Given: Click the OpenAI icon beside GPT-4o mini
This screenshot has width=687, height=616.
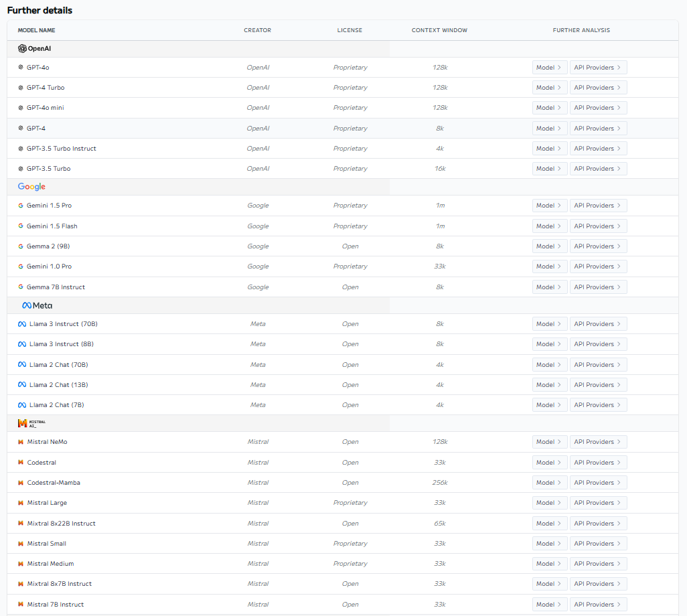Looking at the screenshot, I should (x=21, y=108).
